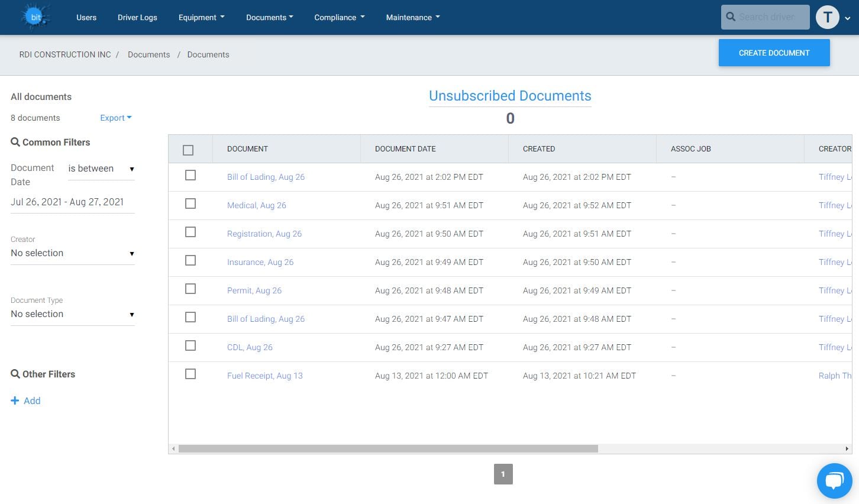Click the first Documents breadcrumb
The width and height of the screenshot is (859, 504).
148,54
